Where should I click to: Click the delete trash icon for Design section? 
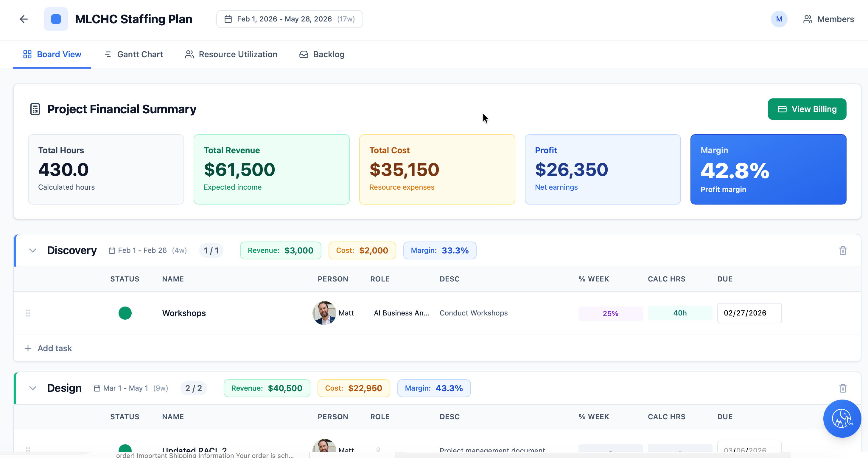pos(843,388)
